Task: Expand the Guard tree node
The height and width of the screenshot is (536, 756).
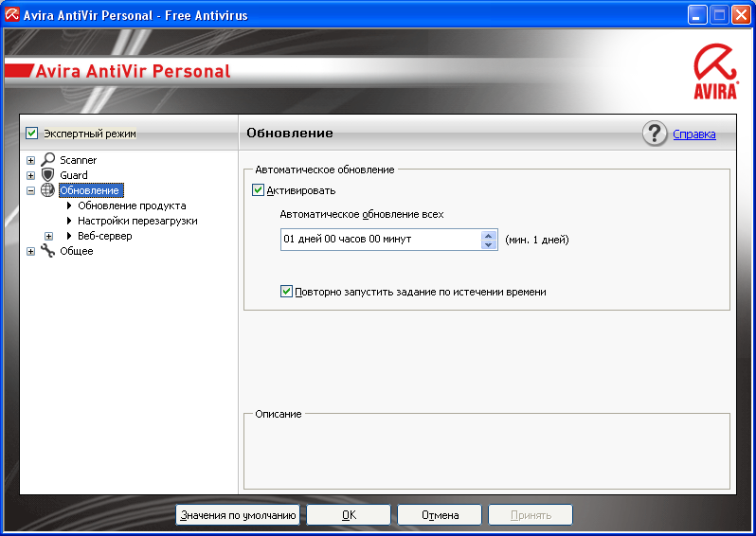Action: point(31,175)
